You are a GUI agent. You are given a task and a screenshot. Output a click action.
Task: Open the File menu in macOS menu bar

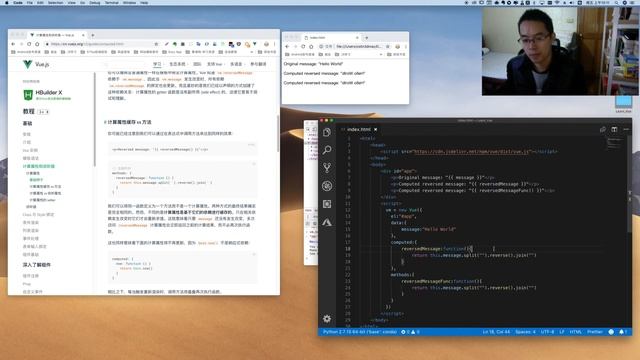tap(30, 2)
